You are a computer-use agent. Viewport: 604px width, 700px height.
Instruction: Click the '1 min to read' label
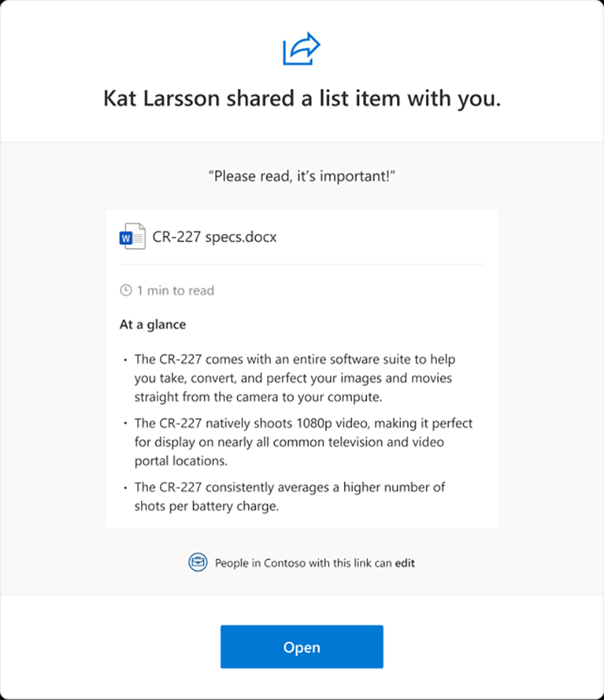[175, 291]
